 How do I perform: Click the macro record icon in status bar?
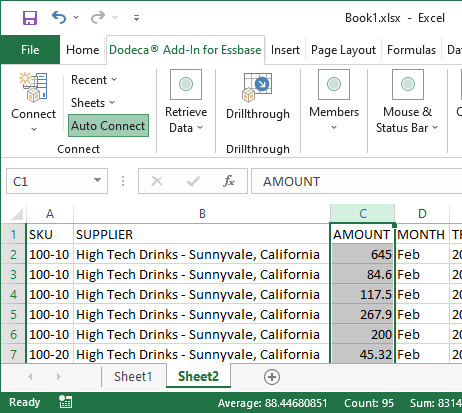(x=65, y=402)
